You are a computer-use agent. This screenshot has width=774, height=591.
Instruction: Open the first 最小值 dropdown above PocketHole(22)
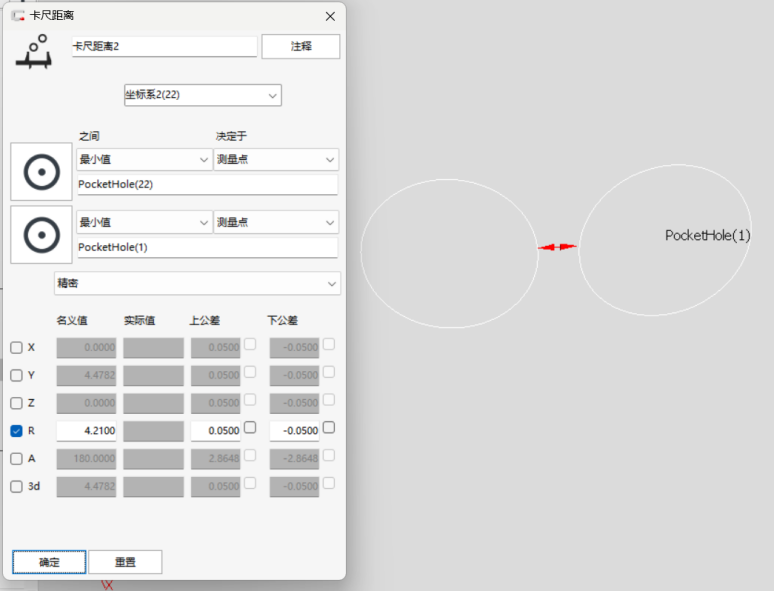click(143, 160)
